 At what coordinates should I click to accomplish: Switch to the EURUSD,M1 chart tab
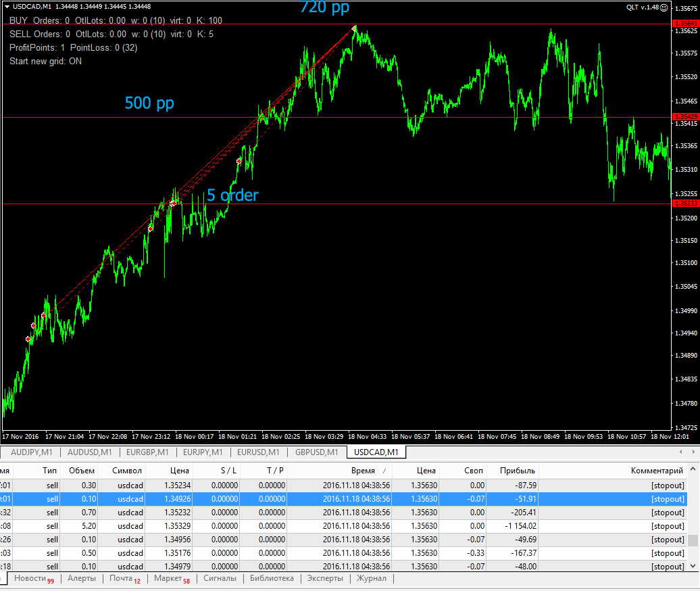click(x=258, y=452)
